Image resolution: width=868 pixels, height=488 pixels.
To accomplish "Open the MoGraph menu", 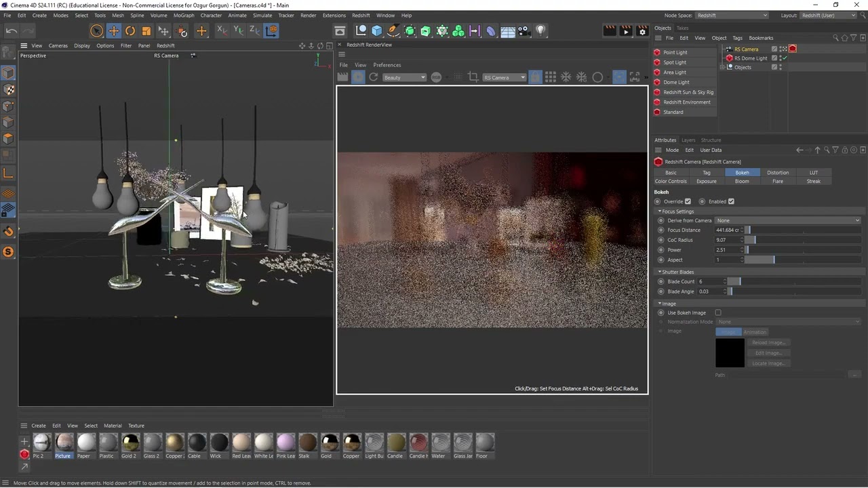I will (183, 15).
